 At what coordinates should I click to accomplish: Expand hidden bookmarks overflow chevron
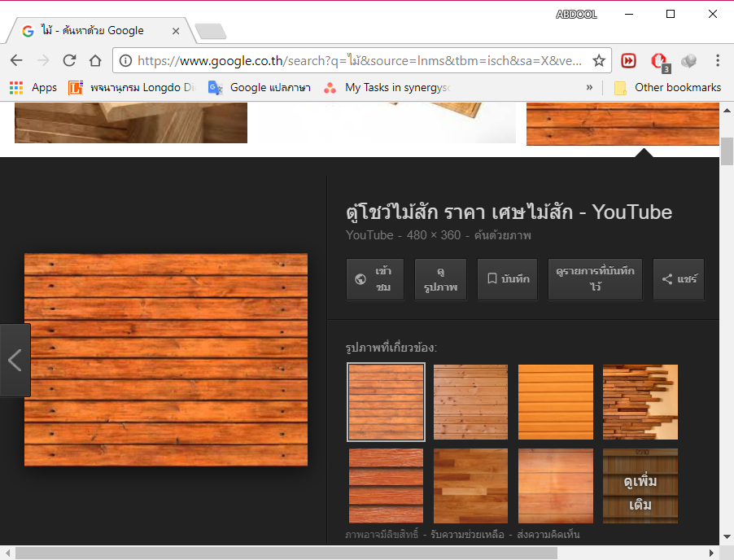pos(589,87)
